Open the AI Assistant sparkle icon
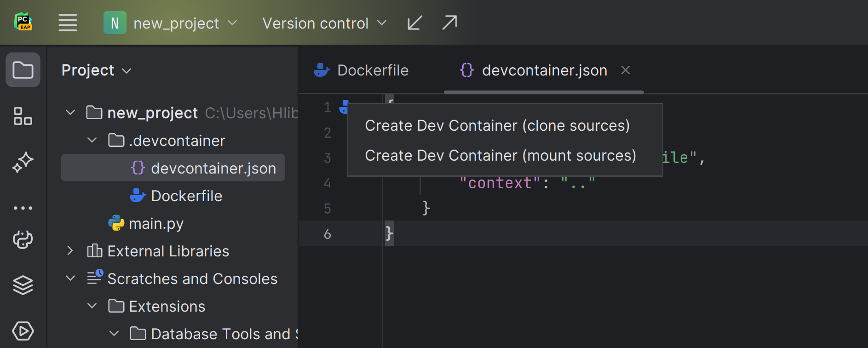Viewport: 868px width, 348px height. [23, 162]
